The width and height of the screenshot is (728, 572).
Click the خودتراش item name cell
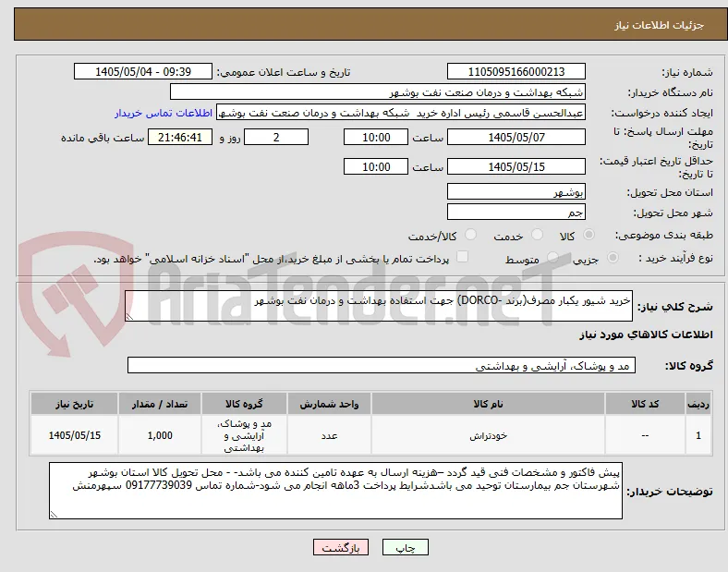(488, 435)
